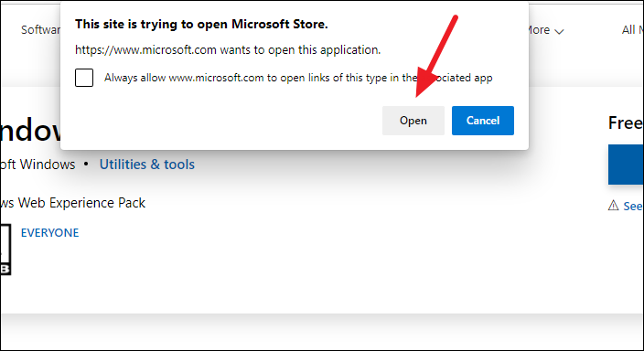644x351 pixels.
Task: Click the red arrow annotation graphic
Action: point(436,57)
